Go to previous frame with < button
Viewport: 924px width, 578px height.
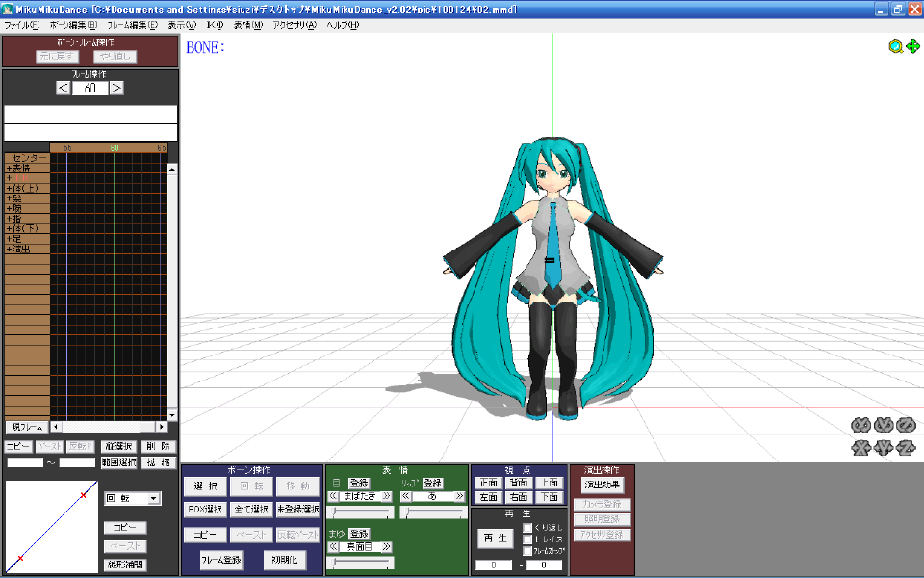(x=64, y=88)
